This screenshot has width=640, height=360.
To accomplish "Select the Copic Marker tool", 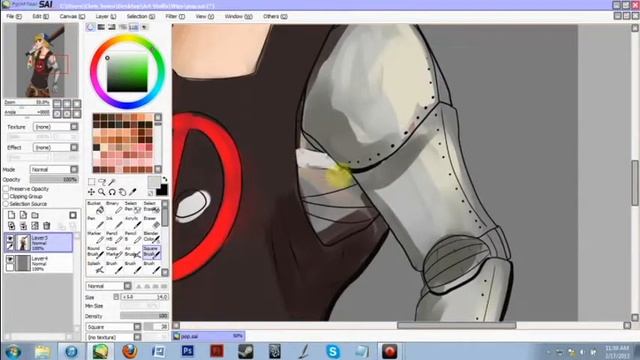I will click(114, 252).
